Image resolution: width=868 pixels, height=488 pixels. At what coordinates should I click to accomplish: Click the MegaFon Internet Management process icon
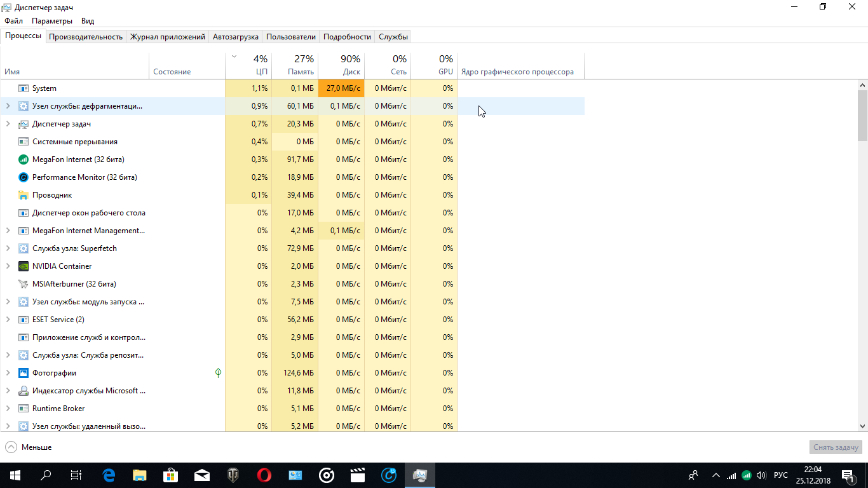pos(24,231)
